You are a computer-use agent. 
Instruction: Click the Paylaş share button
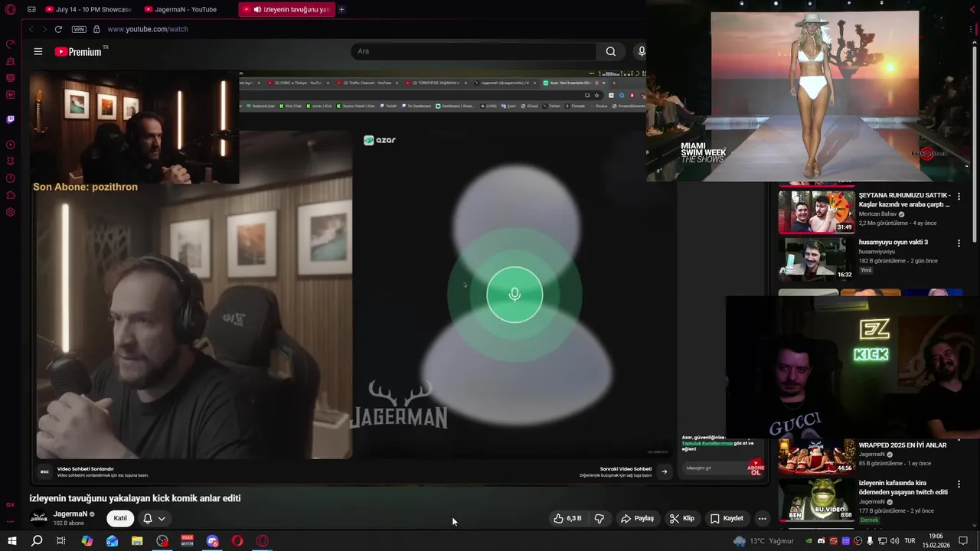637,518
